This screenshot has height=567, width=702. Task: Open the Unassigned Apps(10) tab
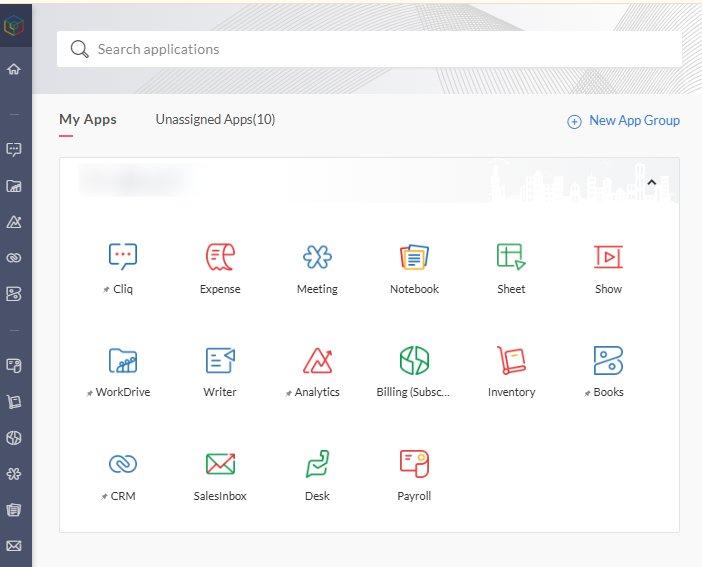point(215,120)
